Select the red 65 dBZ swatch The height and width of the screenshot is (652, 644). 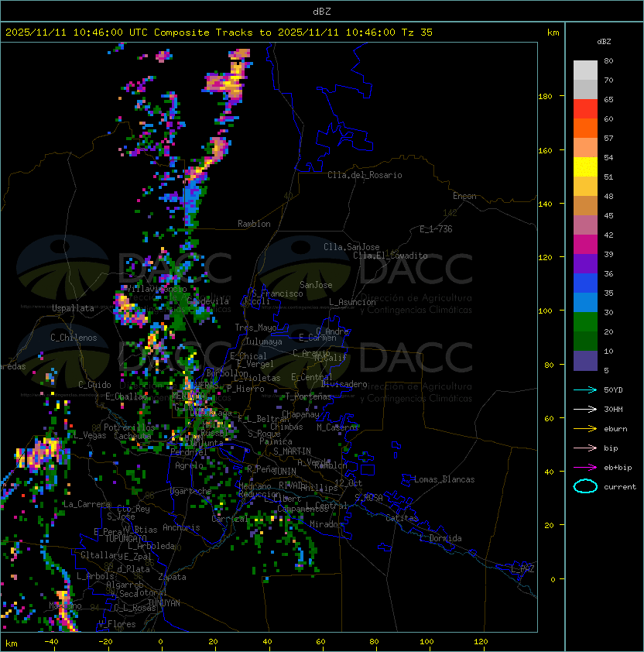tap(585, 109)
